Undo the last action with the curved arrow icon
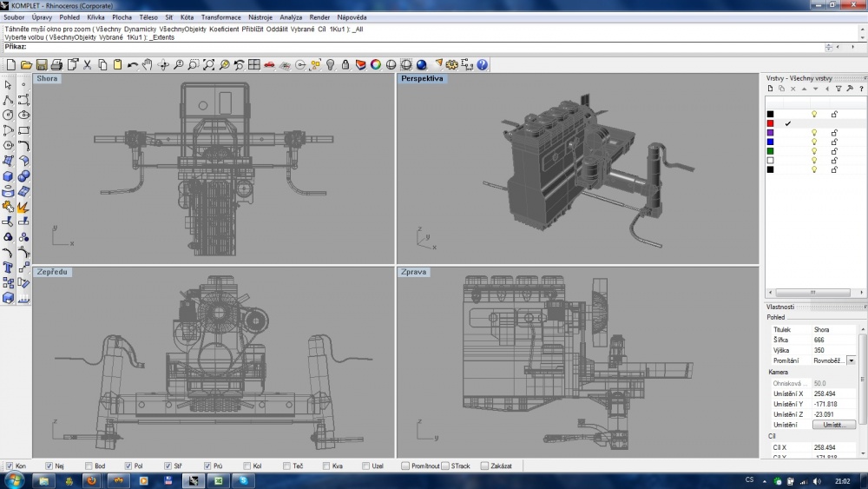868x489 pixels. (132, 65)
